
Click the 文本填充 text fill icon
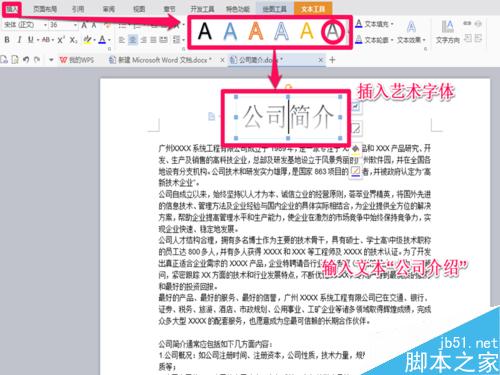[x=359, y=24]
